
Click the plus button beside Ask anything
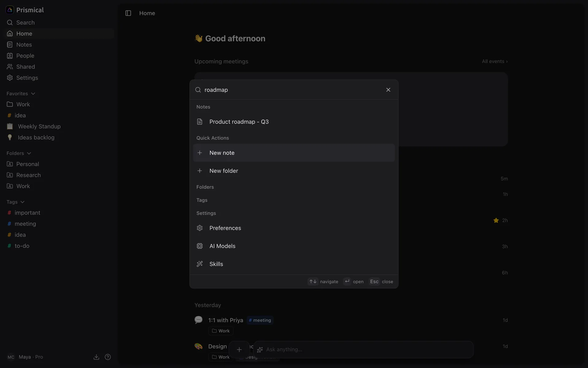239,350
